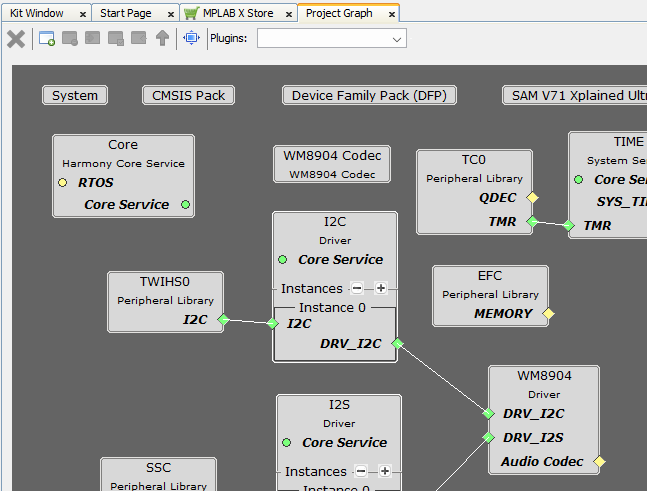Switch to the Kit Window tab

[x=37, y=13]
